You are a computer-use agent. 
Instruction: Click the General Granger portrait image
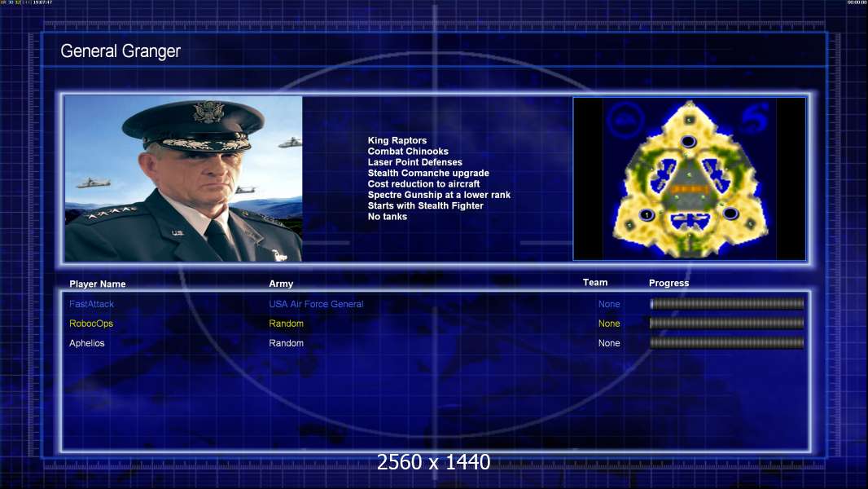pyautogui.click(x=183, y=178)
